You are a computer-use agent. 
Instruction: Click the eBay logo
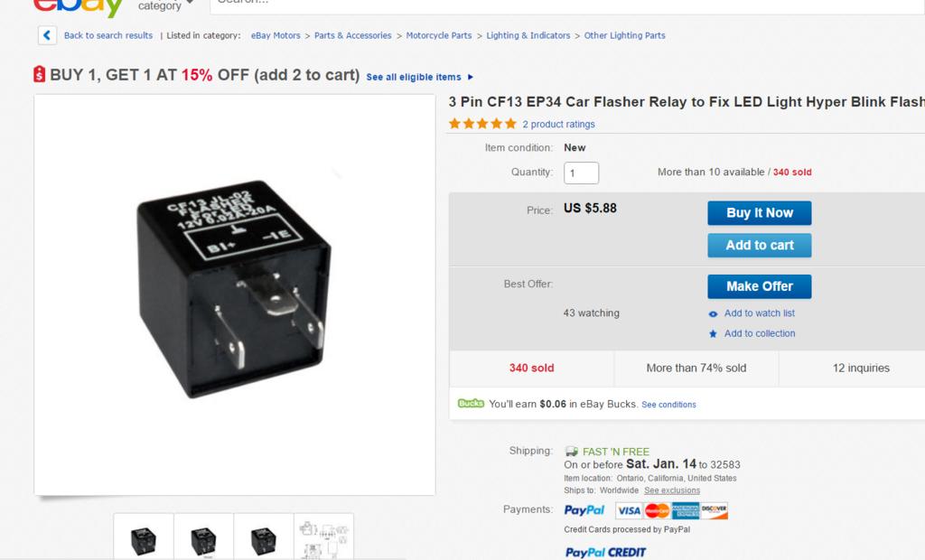tap(78, 7)
